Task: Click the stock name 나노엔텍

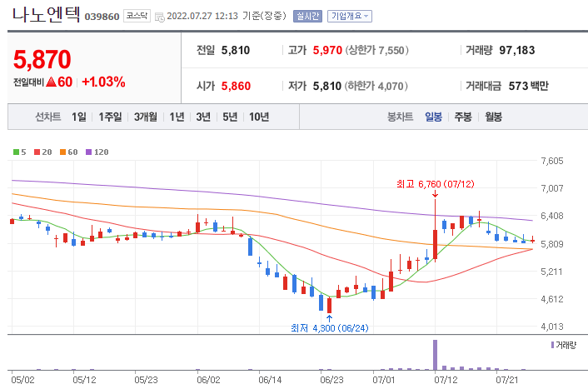Action: 46,15
